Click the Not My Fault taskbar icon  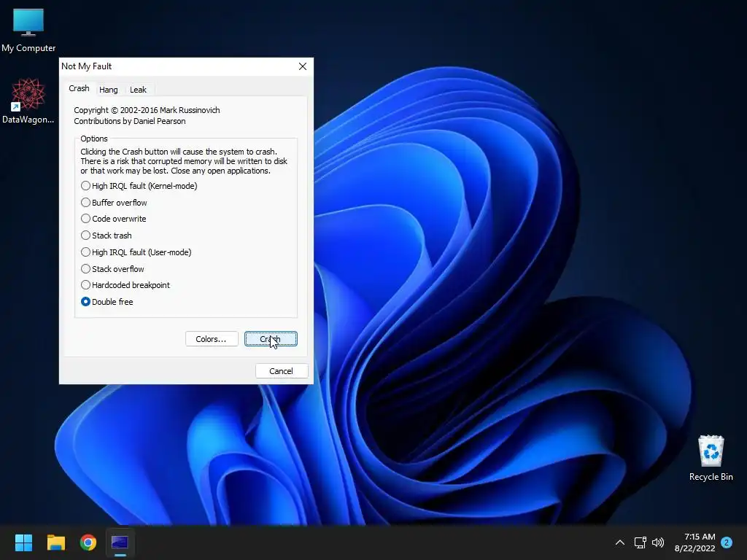pyautogui.click(x=120, y=542)
